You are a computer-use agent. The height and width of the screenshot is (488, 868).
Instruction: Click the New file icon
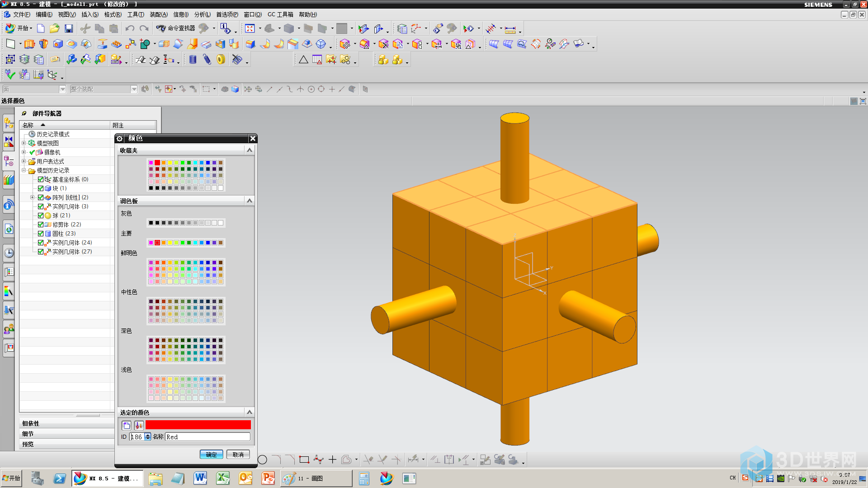tap(41, 28)
